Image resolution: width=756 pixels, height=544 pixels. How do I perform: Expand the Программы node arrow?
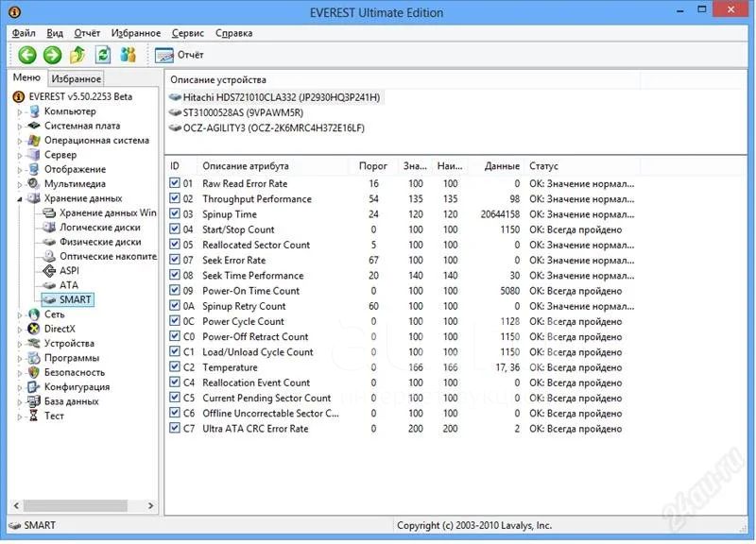pos(20,359)
